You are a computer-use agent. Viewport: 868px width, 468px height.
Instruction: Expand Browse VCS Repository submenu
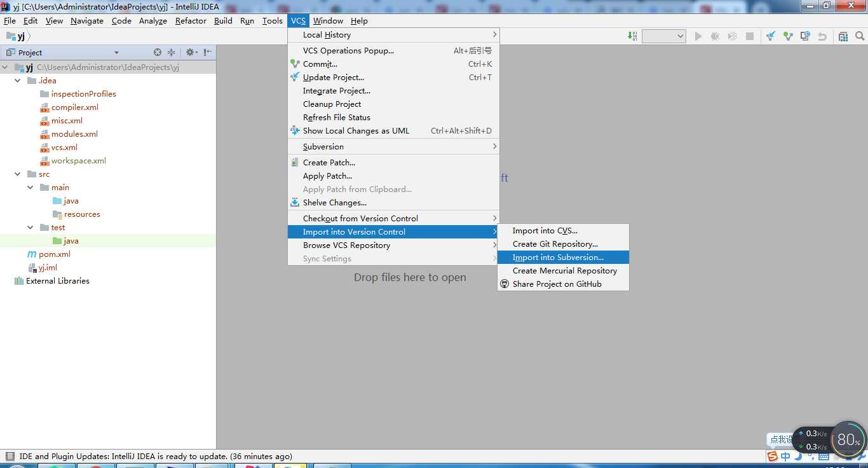(393, 245)
